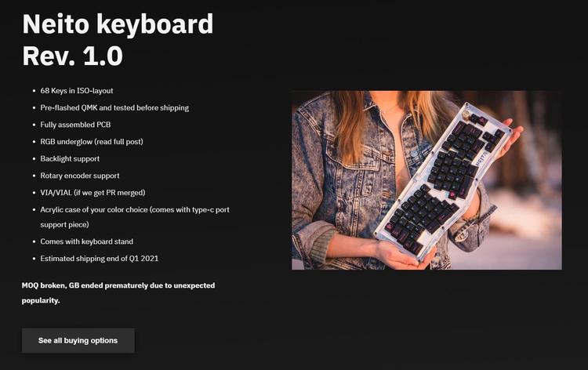Click the Acrylic case color choice text
The height and width of the screenshot is (370, 588).
tap(135, 209)
